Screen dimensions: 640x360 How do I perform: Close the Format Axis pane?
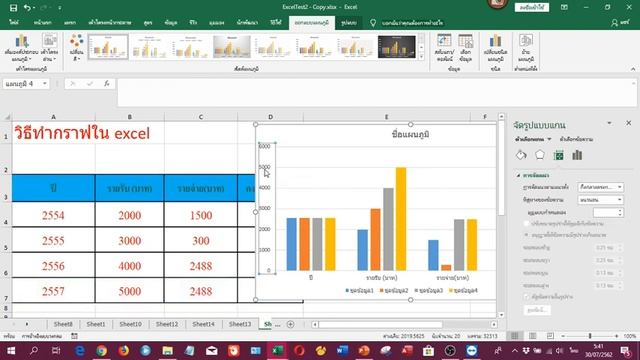(x=629, y=123)
